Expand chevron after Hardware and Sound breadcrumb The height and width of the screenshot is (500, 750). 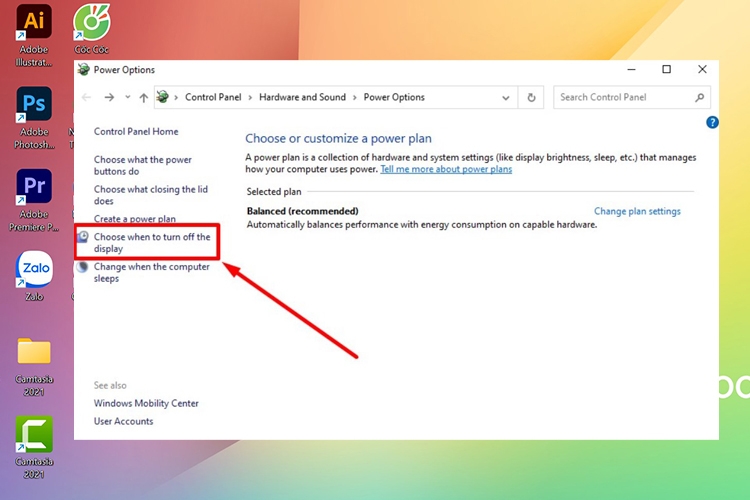coord(354,98)
